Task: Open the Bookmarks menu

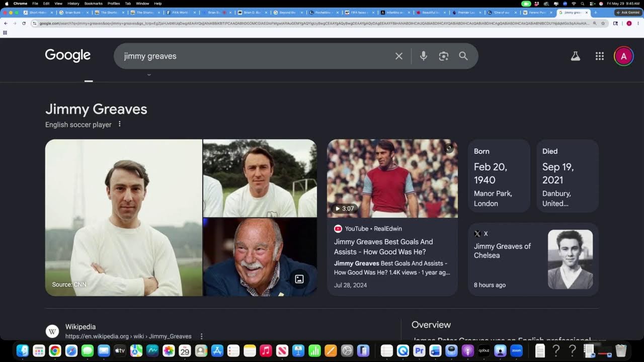Action: pos(94,4)
